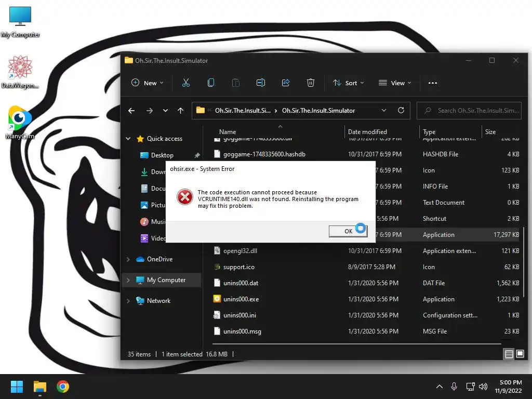The height and width of the screenshot is (399, 532).
Task: Select unins000.msg file
Action: pos(366,331)
